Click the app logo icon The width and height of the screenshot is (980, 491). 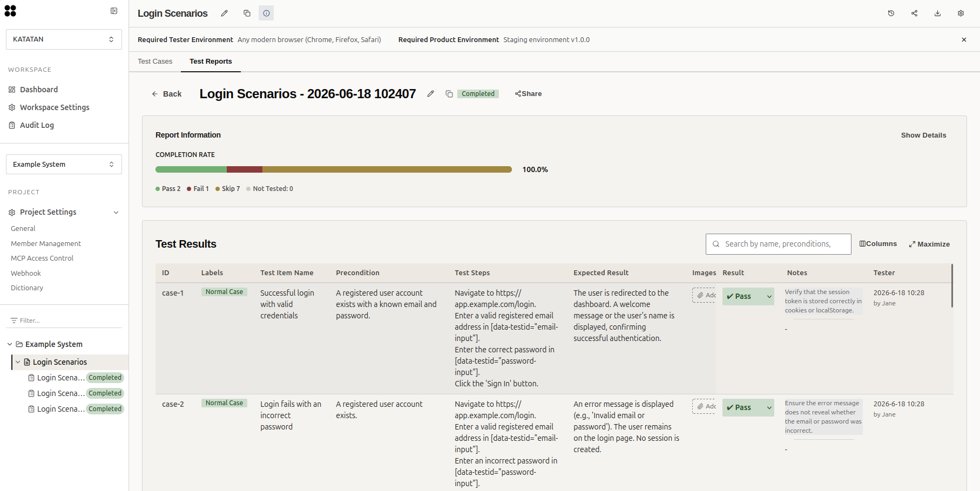pos(10,11)
